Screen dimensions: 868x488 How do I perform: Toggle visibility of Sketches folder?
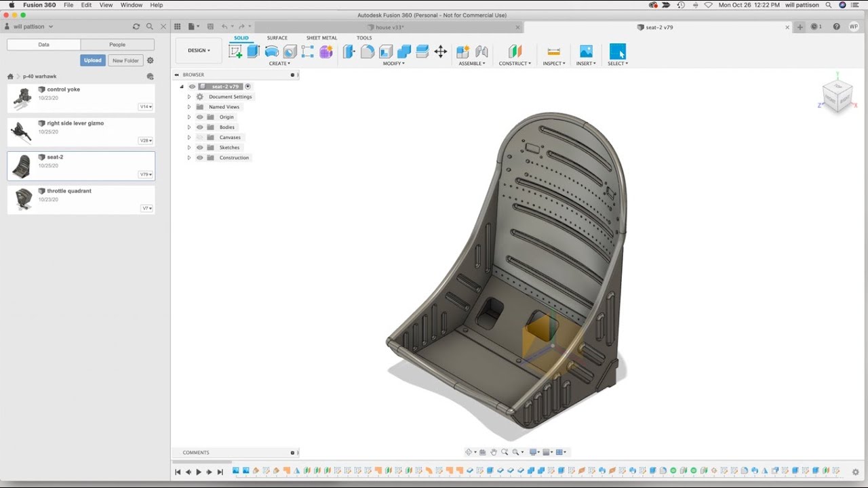(199, 148)
